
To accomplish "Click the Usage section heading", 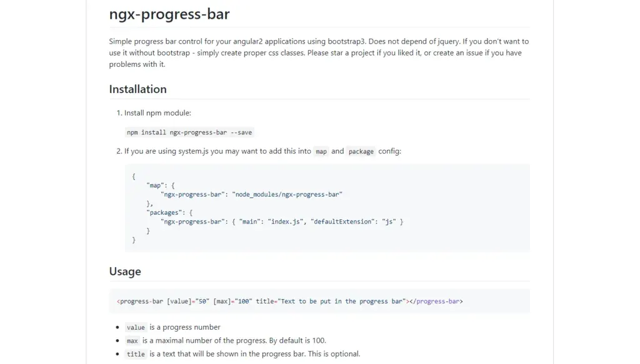I will [125, 271].
